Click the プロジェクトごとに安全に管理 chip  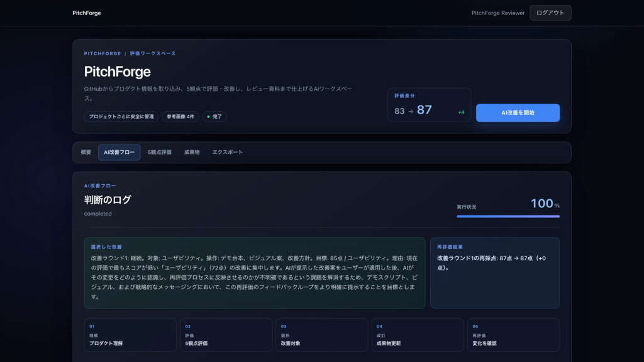[121, 116]
